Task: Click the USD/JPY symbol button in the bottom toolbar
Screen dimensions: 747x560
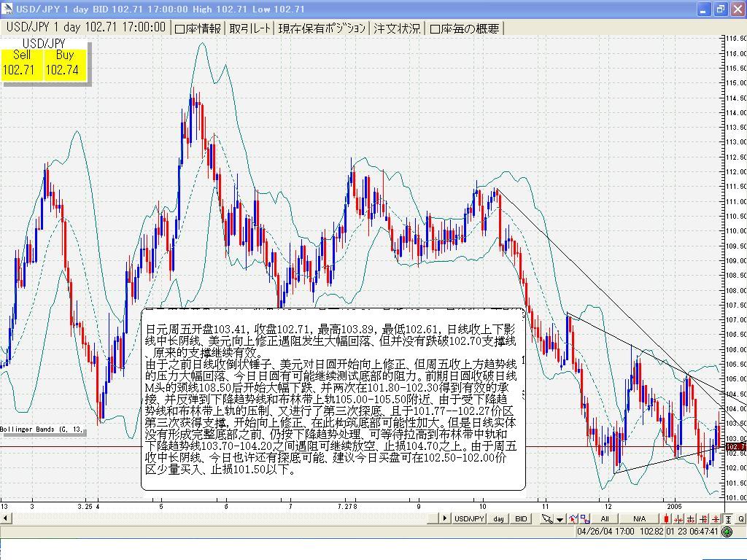Action: tap(469, 518)
